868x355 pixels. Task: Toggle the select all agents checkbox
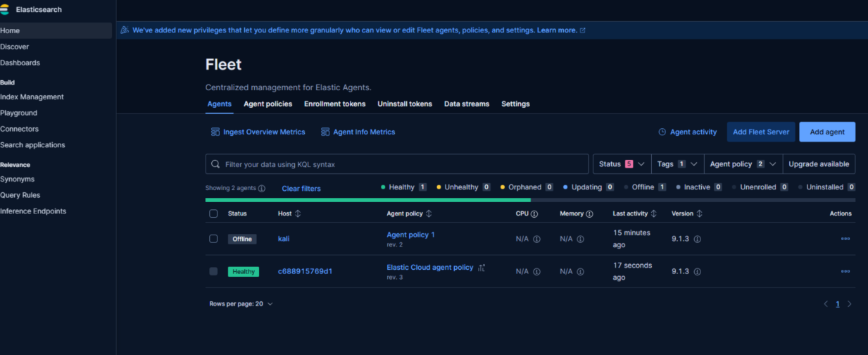tap(213, 213)
